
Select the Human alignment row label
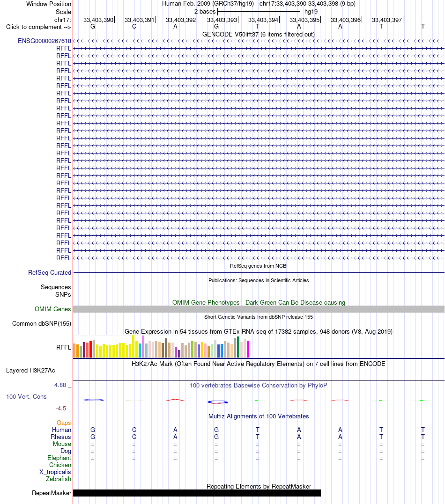pyautogui.click(x=61, y=430)
